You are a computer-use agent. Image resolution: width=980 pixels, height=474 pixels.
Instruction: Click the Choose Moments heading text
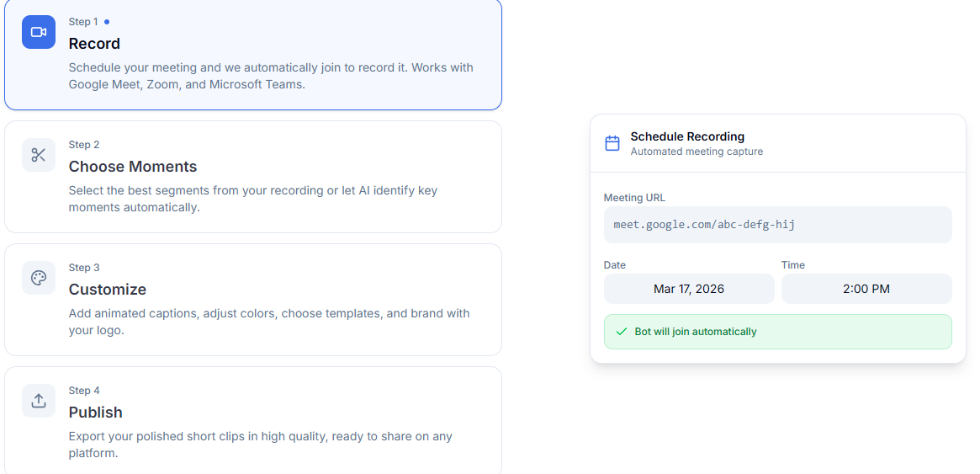(133, 167)
